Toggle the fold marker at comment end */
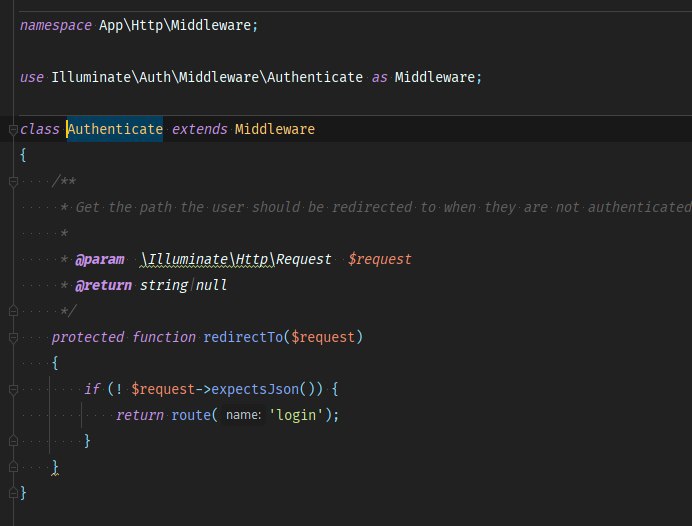Viewport: 692px width, 526px height. click(13, 311)
